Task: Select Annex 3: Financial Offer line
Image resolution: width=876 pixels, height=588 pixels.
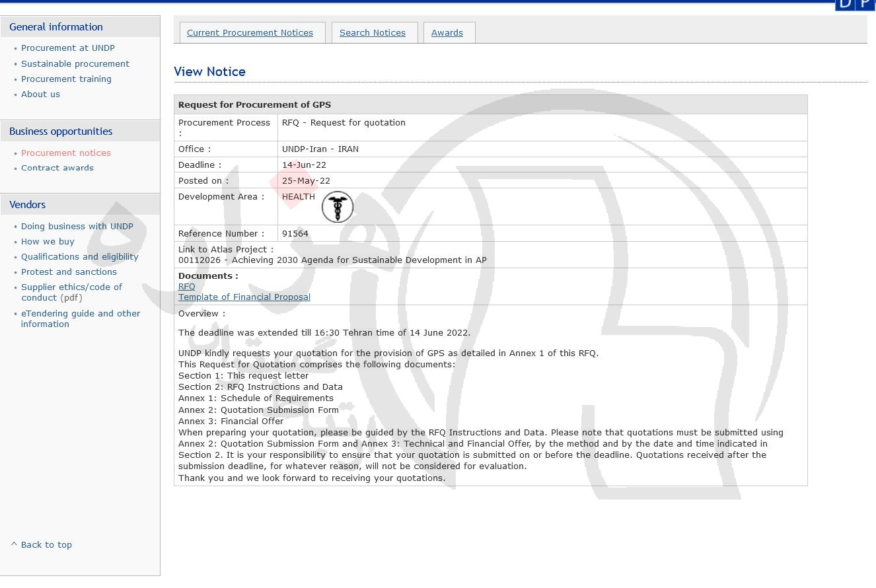Action: 231,421
